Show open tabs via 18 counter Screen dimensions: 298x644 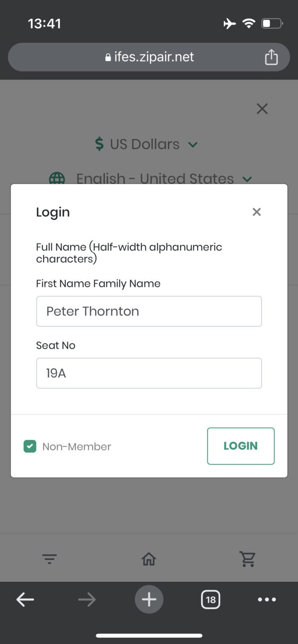click(x=210, y=599)
